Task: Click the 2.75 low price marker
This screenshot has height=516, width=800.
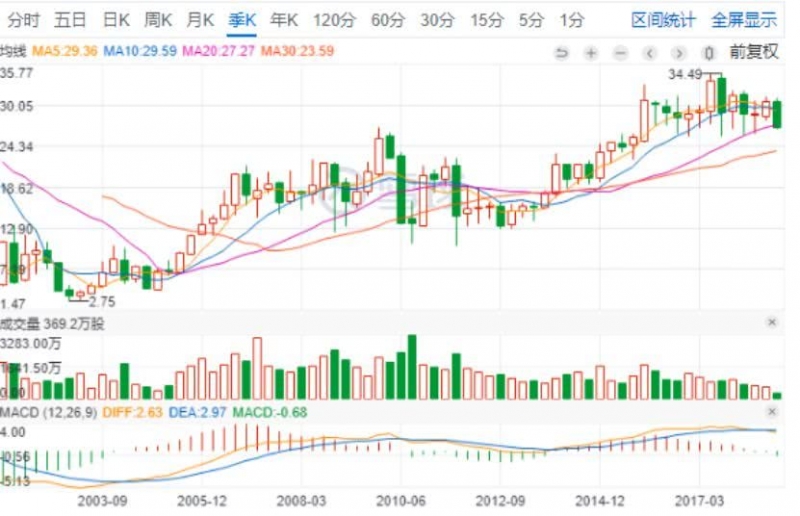Action: [x=102, y=302]
